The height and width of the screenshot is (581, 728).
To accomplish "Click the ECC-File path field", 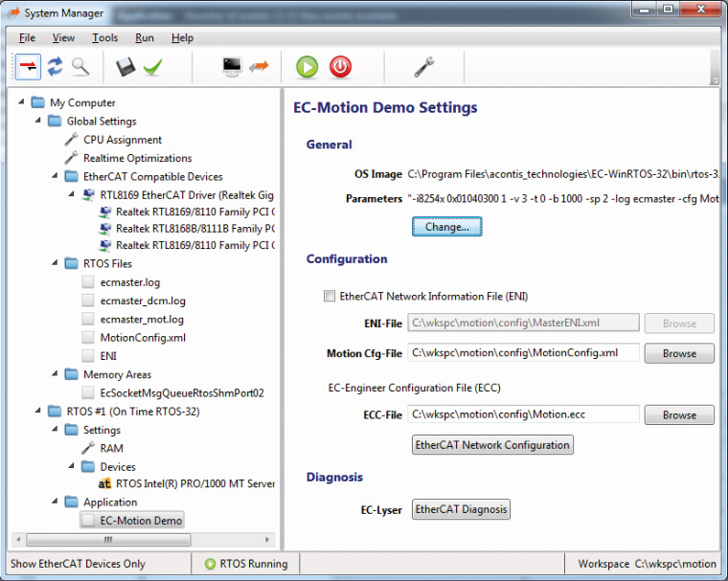I will (523, 413).
